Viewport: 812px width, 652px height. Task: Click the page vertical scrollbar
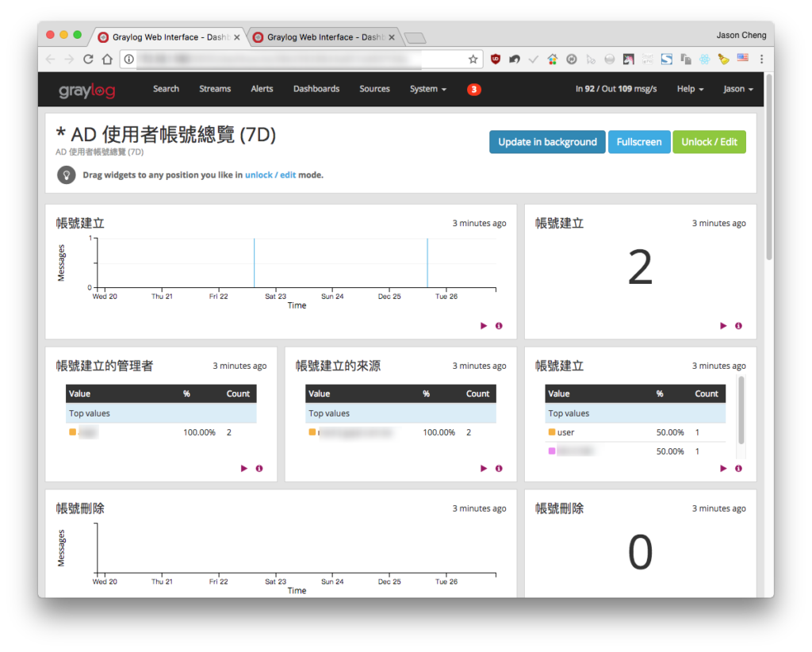coord(769,168)
